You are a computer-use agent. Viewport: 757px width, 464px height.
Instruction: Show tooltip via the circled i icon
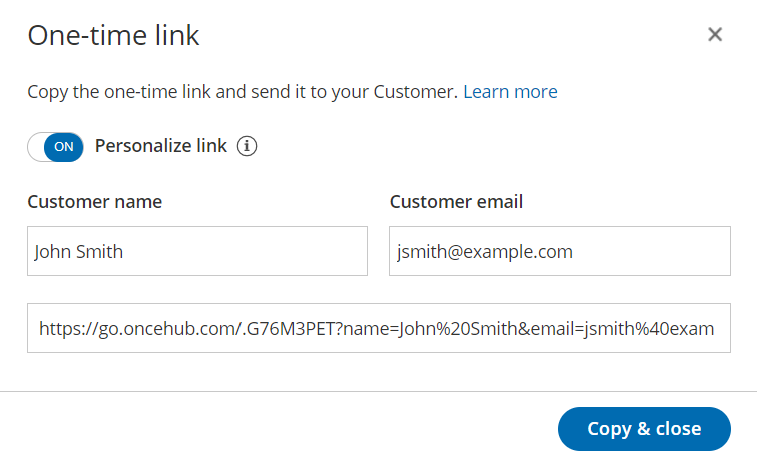247,146
